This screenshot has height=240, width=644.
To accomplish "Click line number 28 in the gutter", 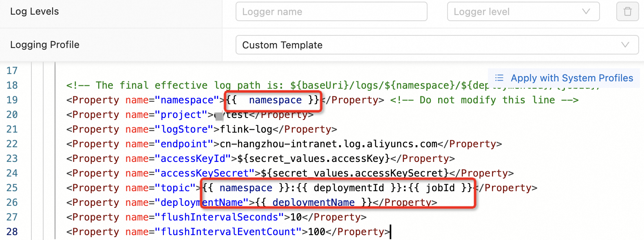I will (x=12, y=232).
